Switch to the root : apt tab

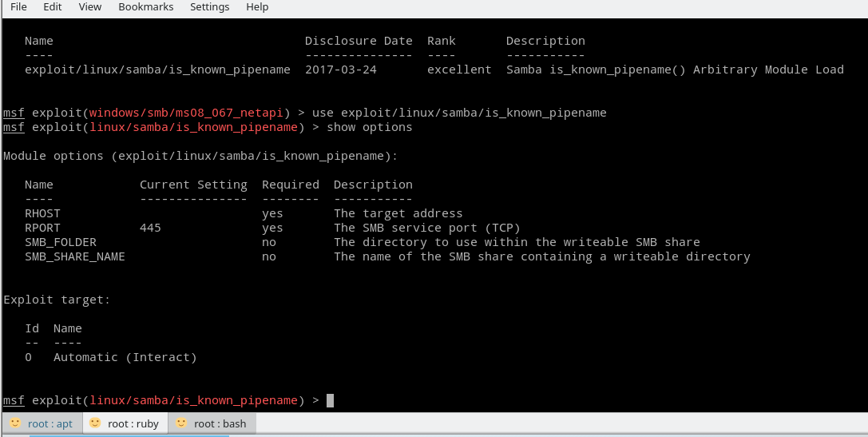click(x=42, y=423)
